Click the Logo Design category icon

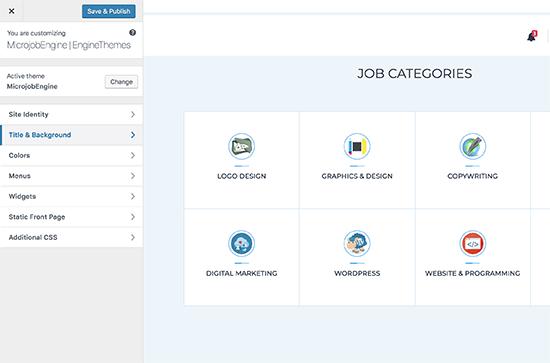pos(241,146)
